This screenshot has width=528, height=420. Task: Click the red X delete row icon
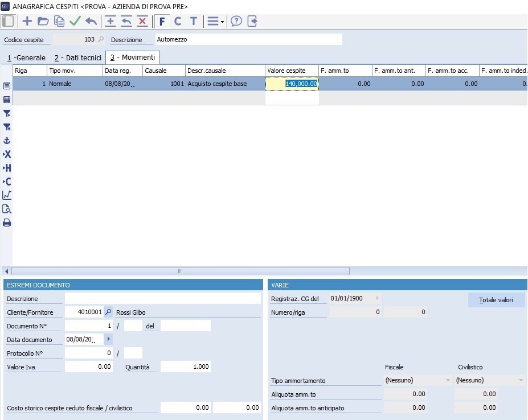[142, 22]
